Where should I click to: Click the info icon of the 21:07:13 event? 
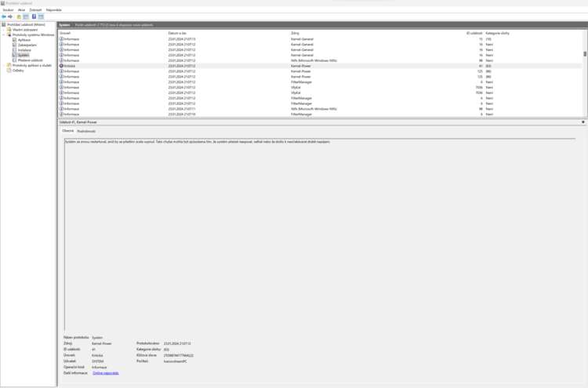(x=61, y=39)
